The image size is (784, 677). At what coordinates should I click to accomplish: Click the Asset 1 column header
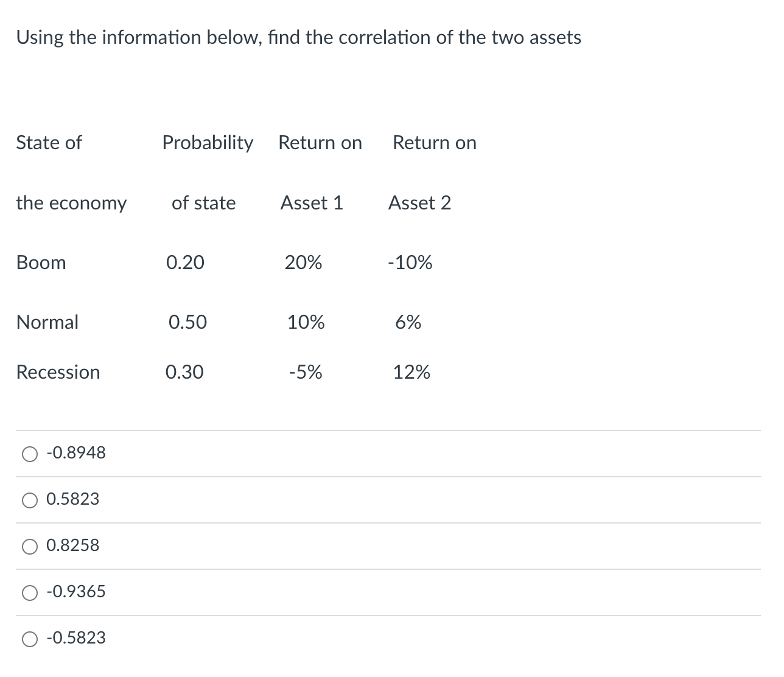pos(312,203)
